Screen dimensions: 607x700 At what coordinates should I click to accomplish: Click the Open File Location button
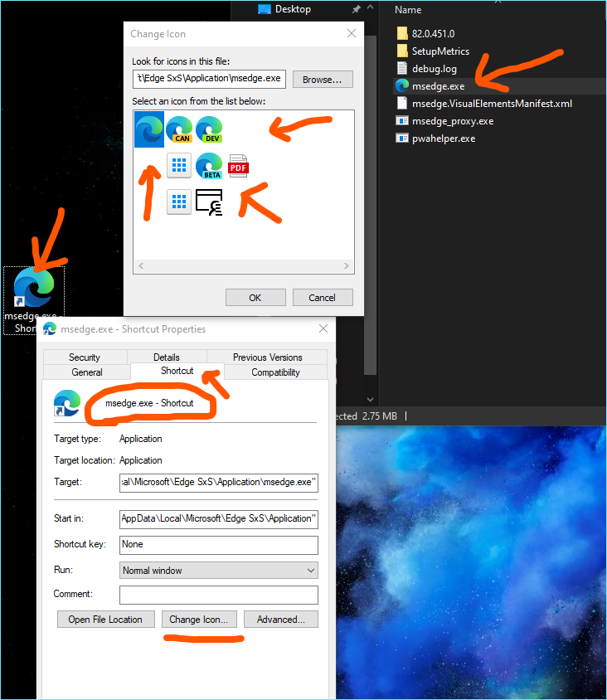coord(106,620)
